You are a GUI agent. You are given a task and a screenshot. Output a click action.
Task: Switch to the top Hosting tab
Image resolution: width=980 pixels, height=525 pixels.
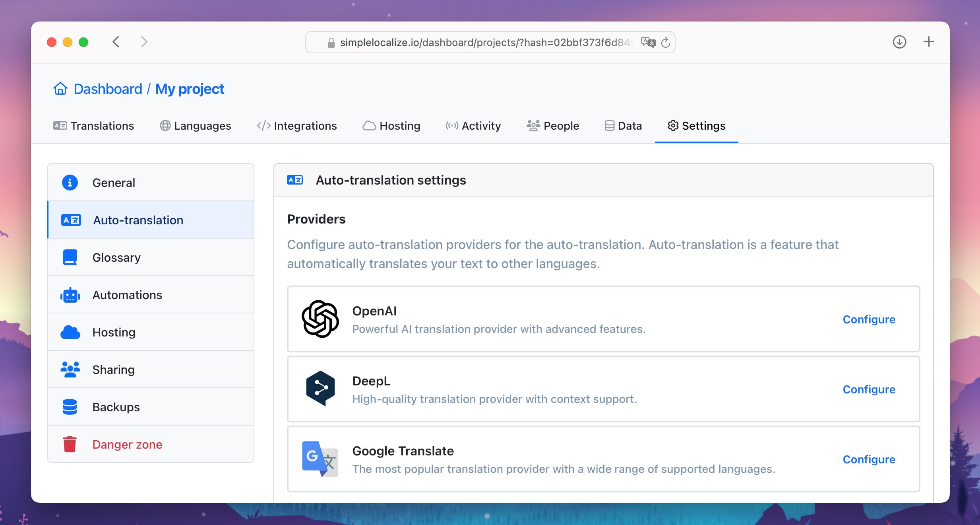[391, 126]
